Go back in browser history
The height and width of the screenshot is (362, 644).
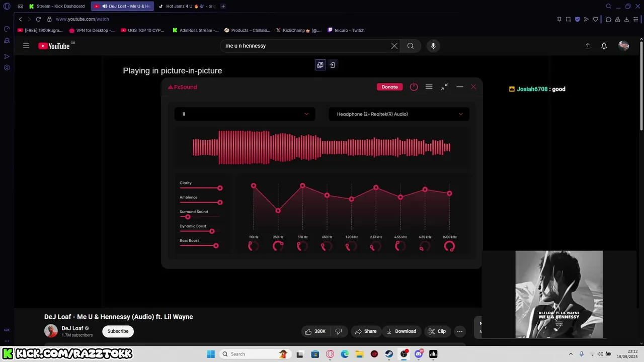coord(20,19)
